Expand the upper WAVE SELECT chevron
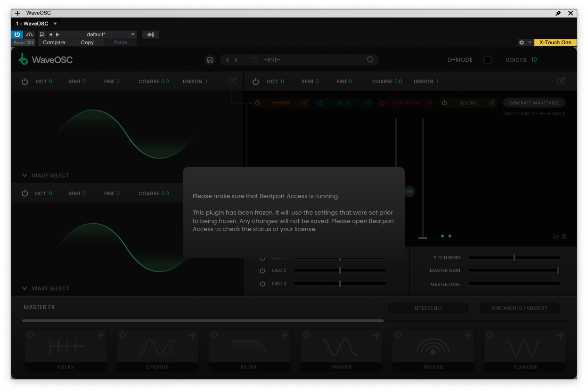588x392 pixels. coord(25,175)
